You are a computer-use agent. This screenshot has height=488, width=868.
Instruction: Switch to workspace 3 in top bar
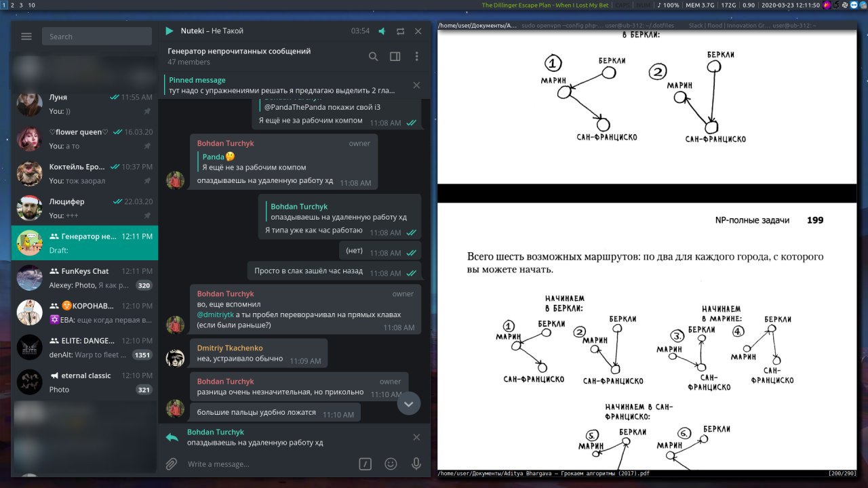click(x=20, y=5)
